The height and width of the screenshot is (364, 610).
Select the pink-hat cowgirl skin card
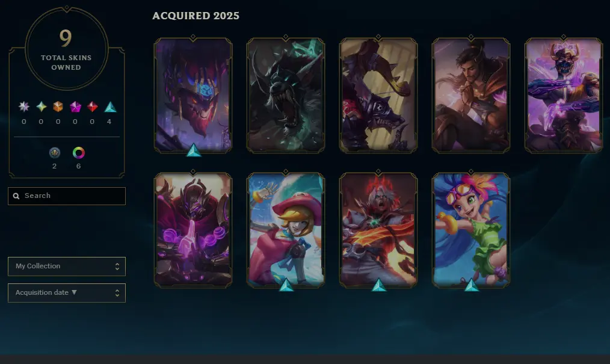click(286, 230)
